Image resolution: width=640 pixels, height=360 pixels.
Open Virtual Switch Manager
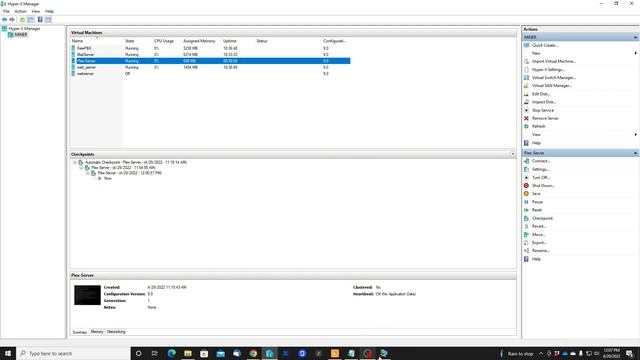553,78
